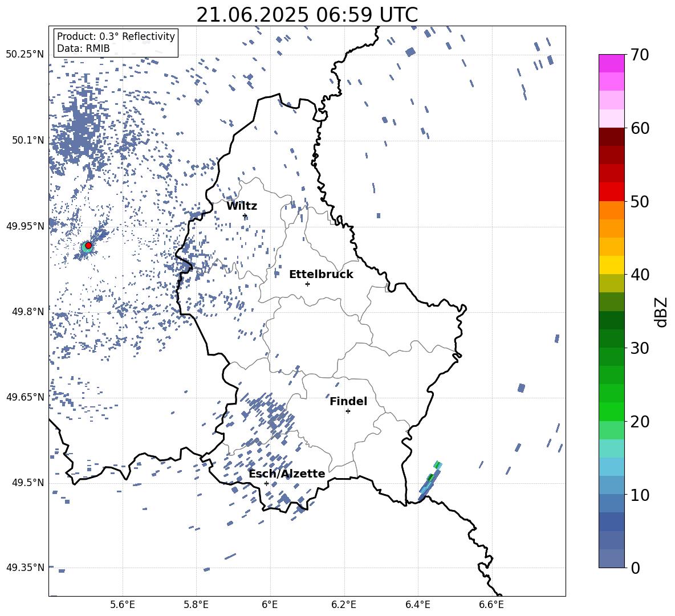Click the orange colorbar swatch below 50
Viewport: 675px width, 616px height.
(611, 210)
